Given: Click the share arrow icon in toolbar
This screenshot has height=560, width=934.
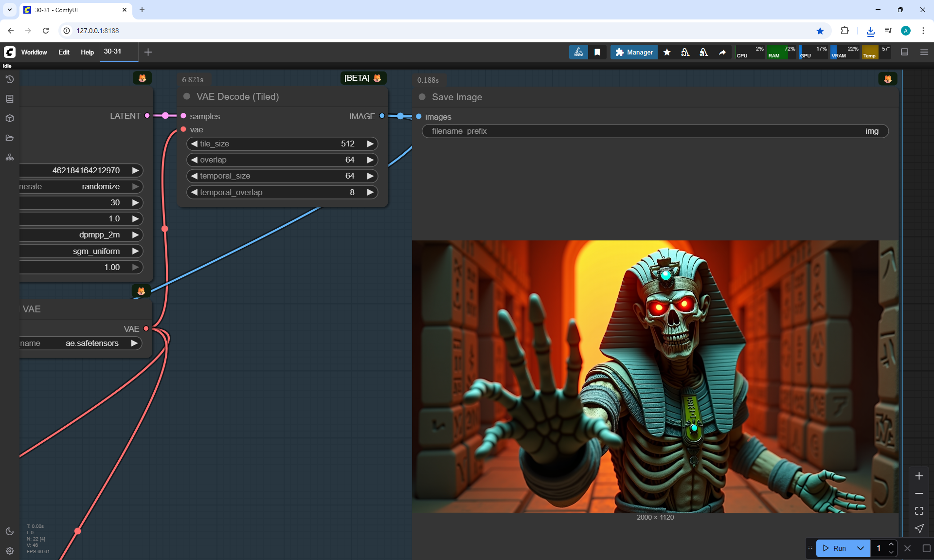Looking at the screenshot, I should 722,52.
